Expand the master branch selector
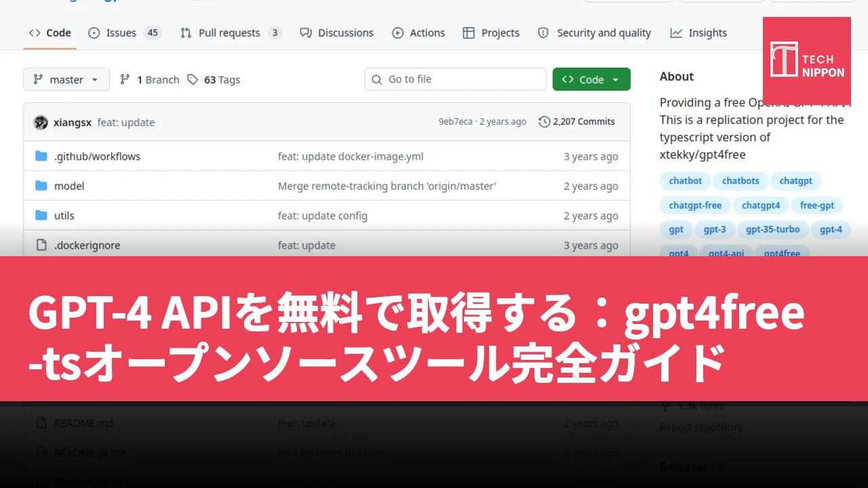This screenshot has width=868, height=488. (x=66, y=79)
